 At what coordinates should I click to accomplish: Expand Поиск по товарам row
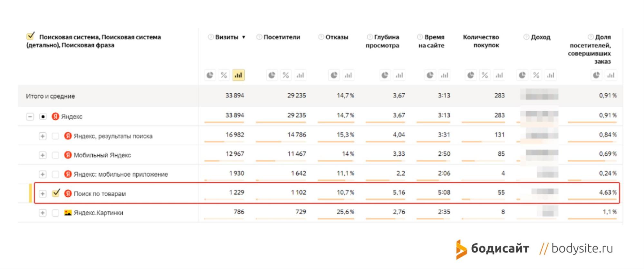(x=43, y=193)
